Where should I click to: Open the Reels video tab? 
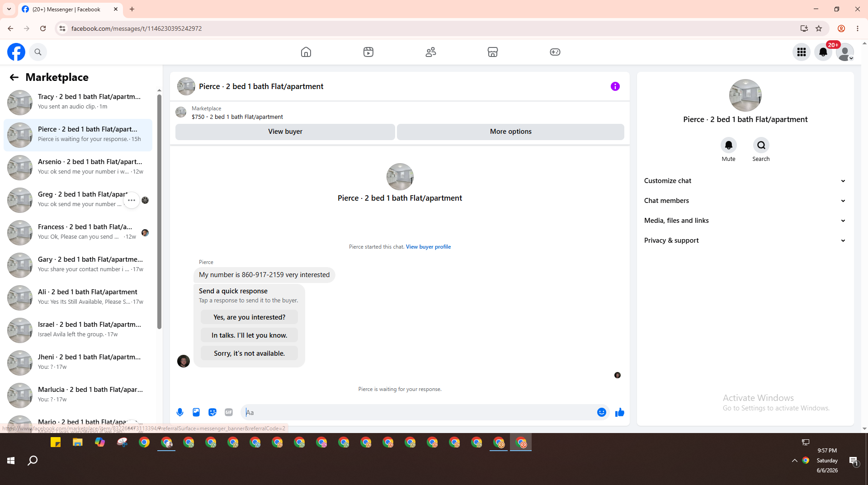click(x=368, y=52)
